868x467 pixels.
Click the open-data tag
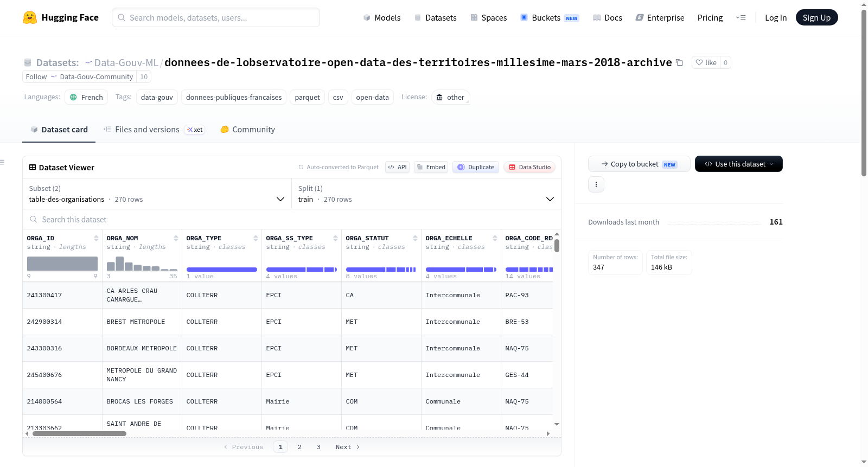point(372,97)
